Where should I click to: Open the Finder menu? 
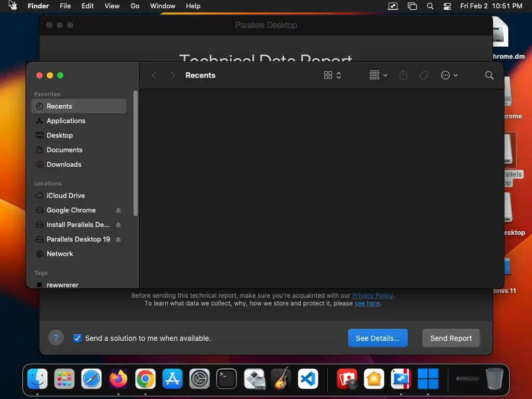tap(38, 6)
